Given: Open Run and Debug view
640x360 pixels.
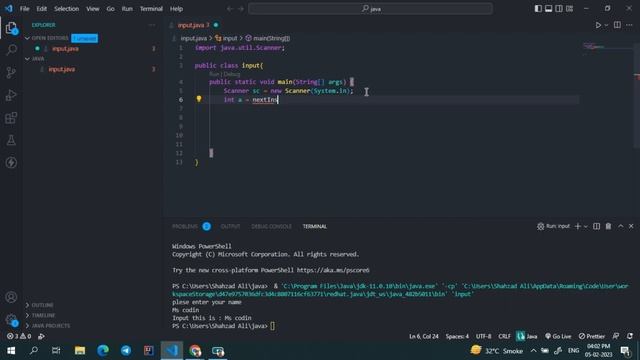Looking at the screenshot, I should [x=11, y=95].
